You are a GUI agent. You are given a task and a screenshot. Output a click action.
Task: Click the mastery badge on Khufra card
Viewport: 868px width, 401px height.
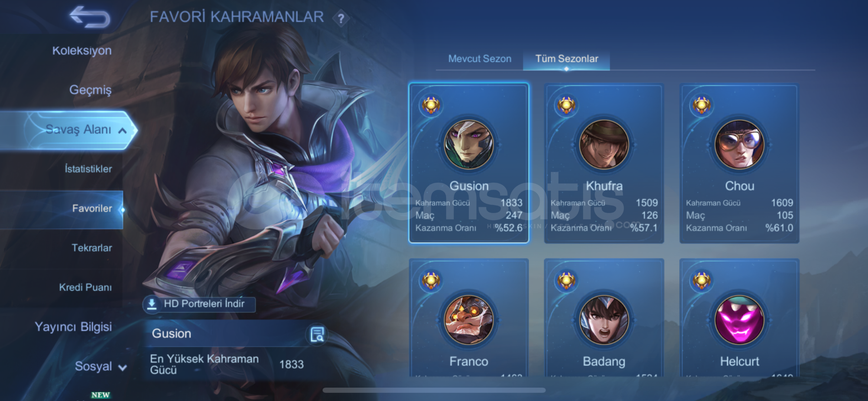pos(566,105)
